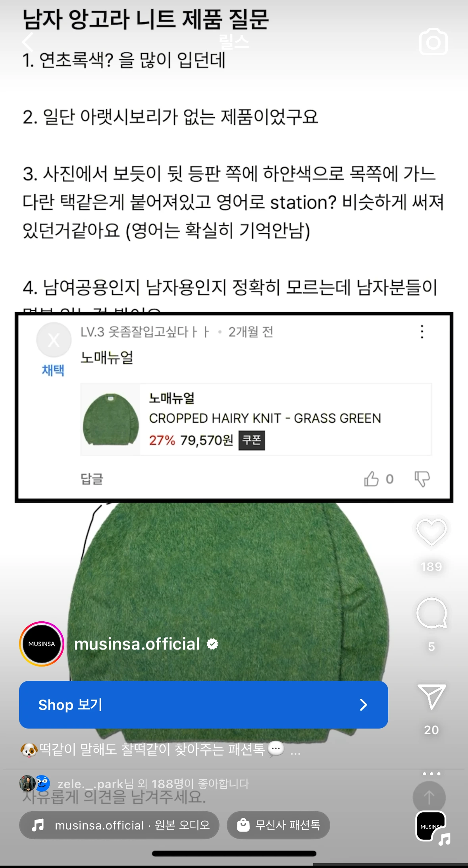
Task: Share the reel with paper plane icon
Action: point(431,696)
